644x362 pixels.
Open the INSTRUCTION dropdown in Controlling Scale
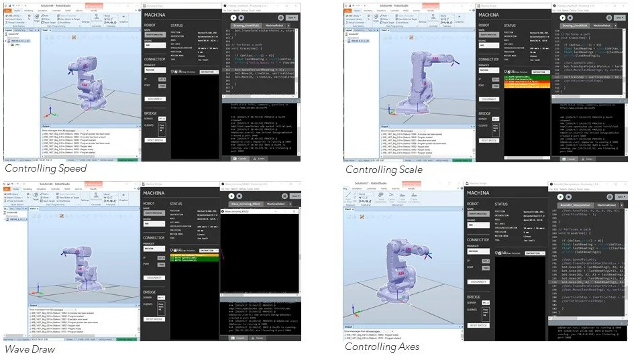click(x=541, y=72)
